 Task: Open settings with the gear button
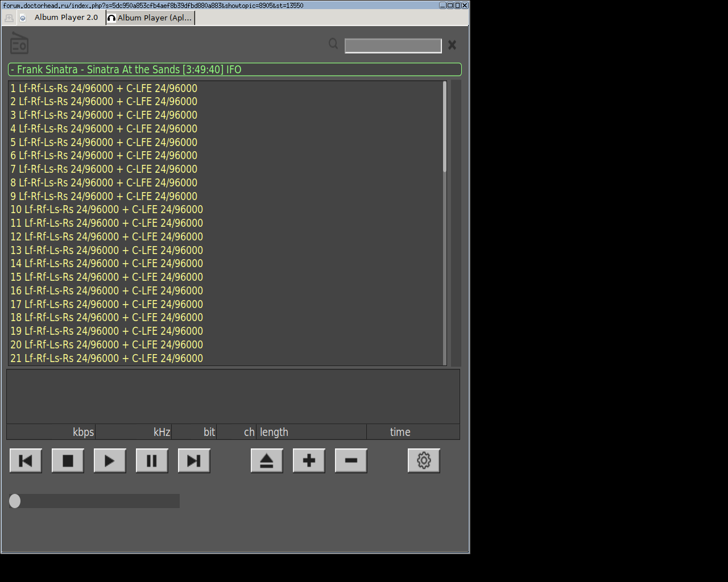click(424, 460)
